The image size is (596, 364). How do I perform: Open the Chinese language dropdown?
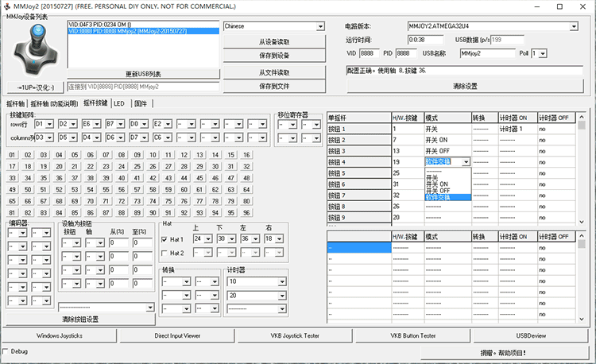320,26
